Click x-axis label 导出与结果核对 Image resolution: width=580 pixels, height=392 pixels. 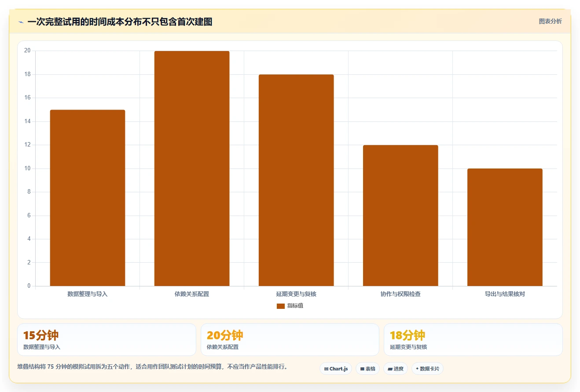505,294
